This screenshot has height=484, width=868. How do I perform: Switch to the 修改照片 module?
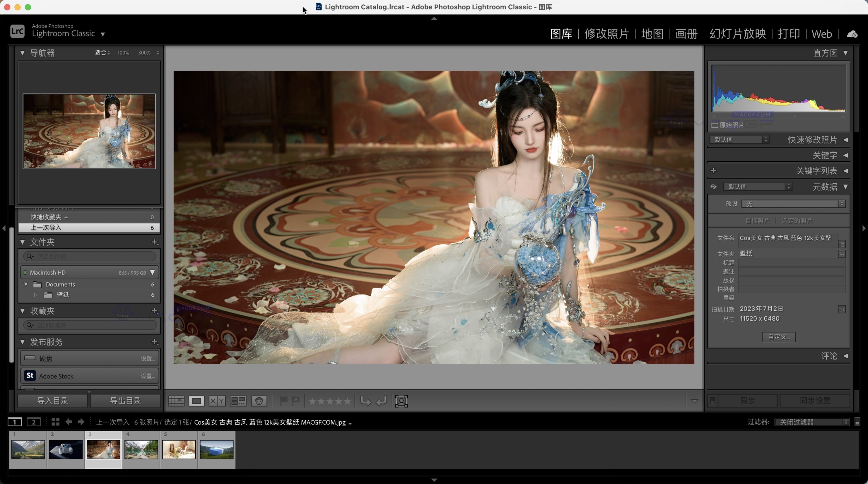point(606,34)
